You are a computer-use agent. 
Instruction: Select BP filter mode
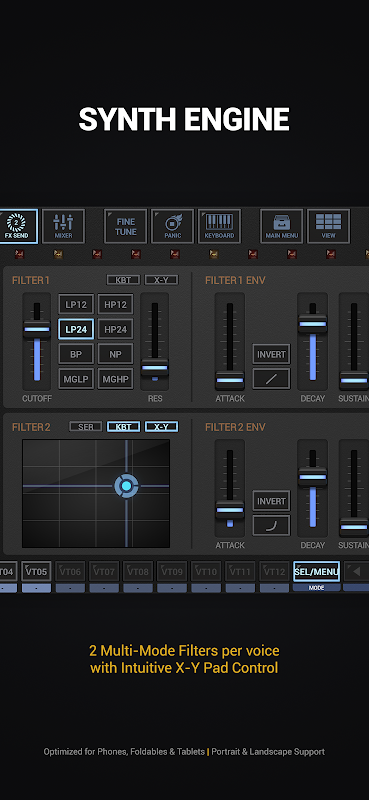click(76, 354)
